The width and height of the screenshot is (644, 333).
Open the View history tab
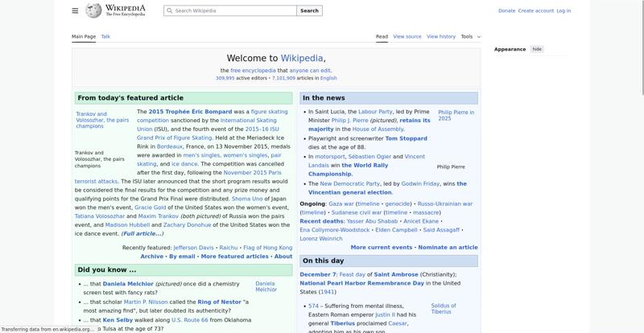[440, 36]
